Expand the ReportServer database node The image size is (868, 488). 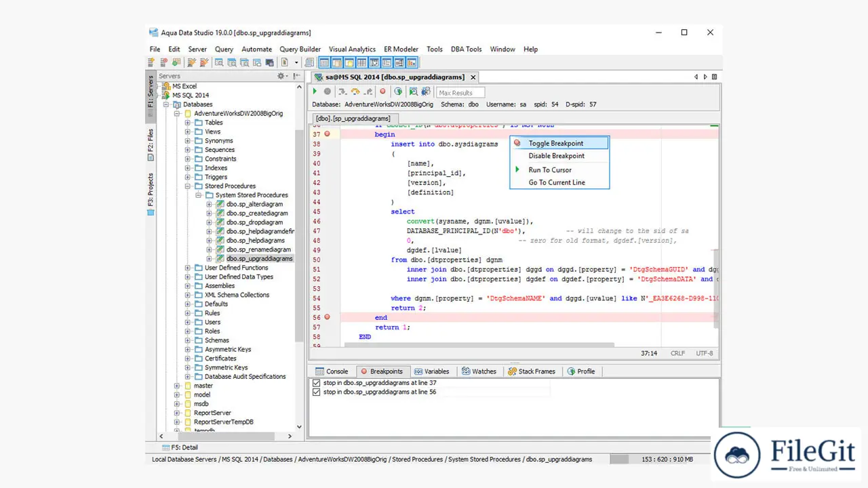[177, 413]
